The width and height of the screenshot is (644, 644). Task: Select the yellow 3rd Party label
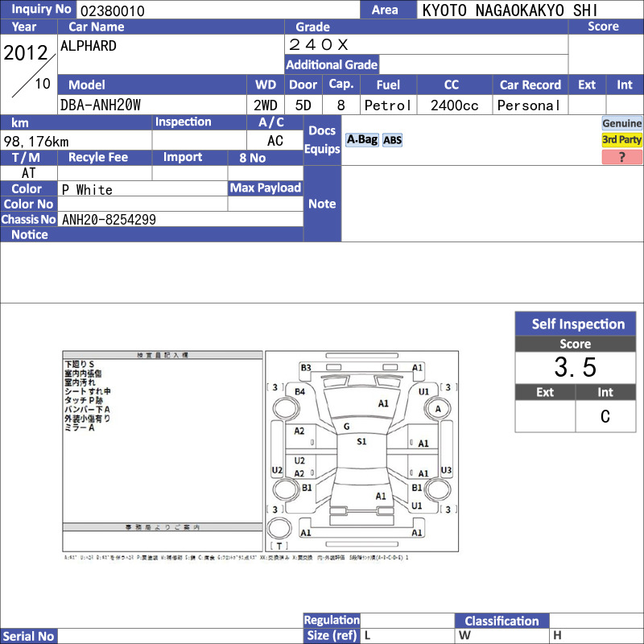point(622,139)
